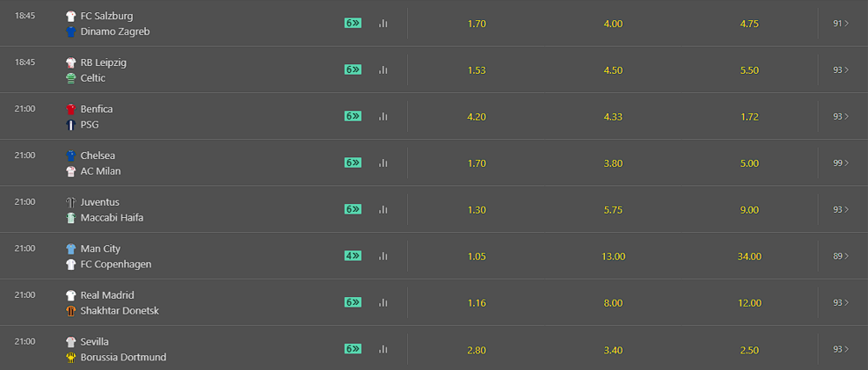Open stats chart icon for Benfica match
Image resolution: width=868 pixels, height=370 pixels.
(383, 116)
